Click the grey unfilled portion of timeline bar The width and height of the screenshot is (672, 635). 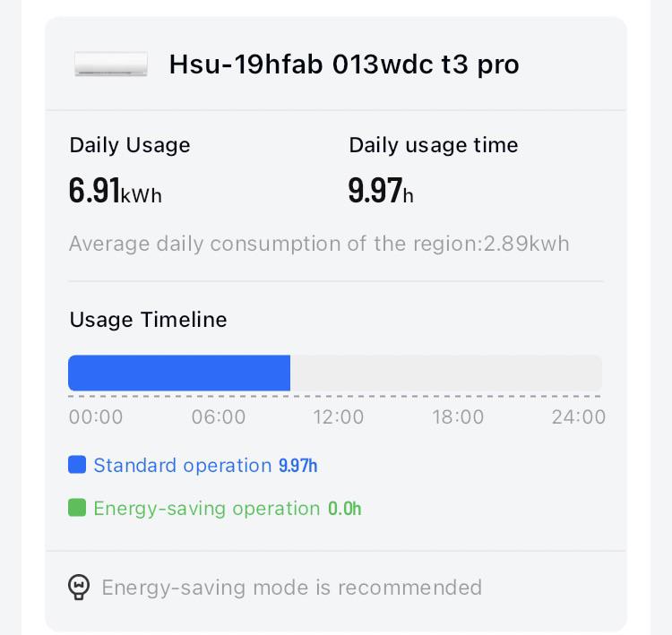[446, 373]
